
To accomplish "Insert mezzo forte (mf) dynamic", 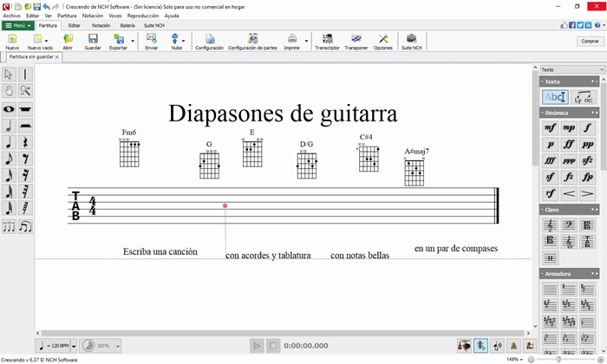I will click(550, 127).
